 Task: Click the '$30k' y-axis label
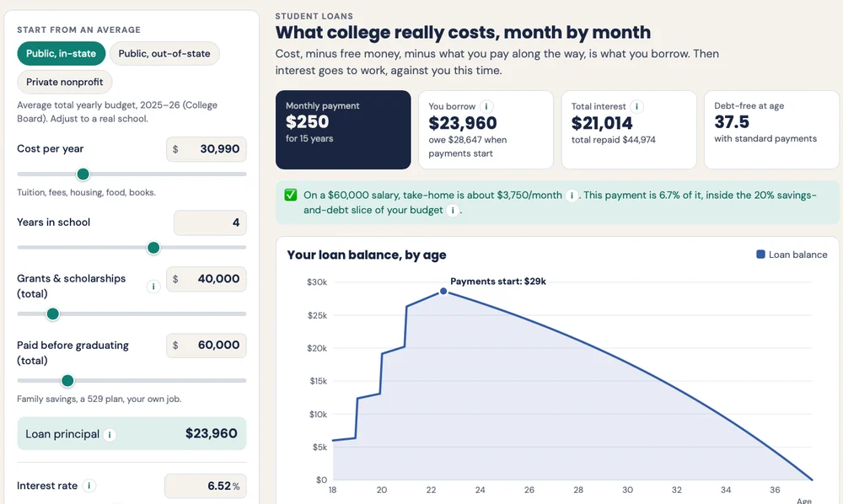[x=317, y=282]
